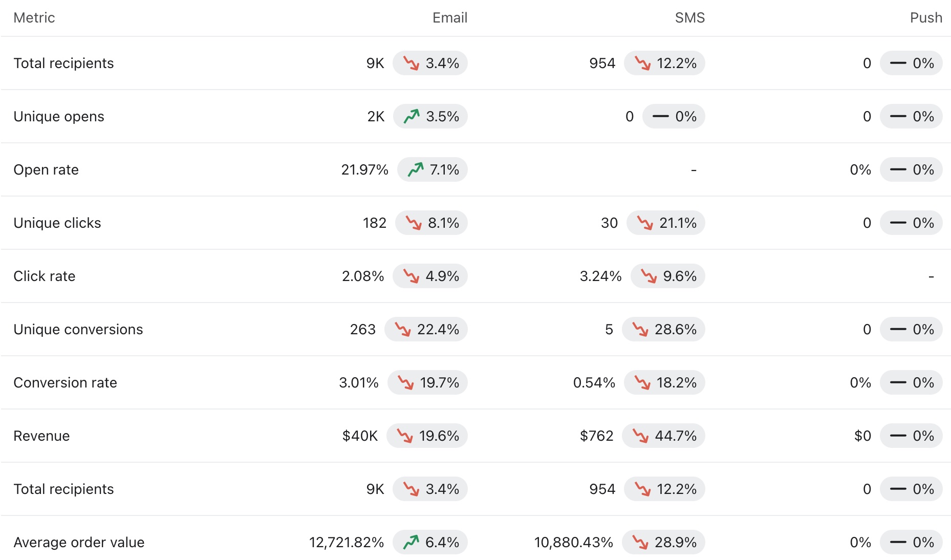This screenshot has height=560, width=951.
Task: Click the Average order value row label
Action: coord(79,543)
